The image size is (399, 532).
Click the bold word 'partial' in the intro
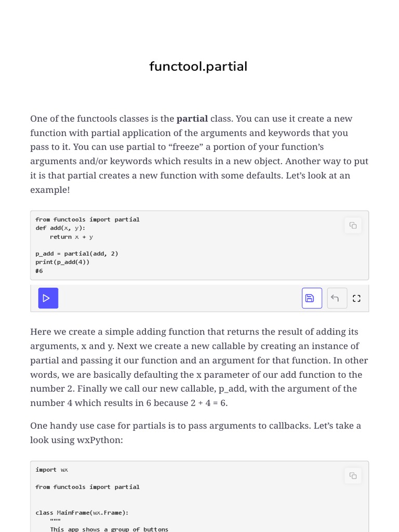pos(192,118)
